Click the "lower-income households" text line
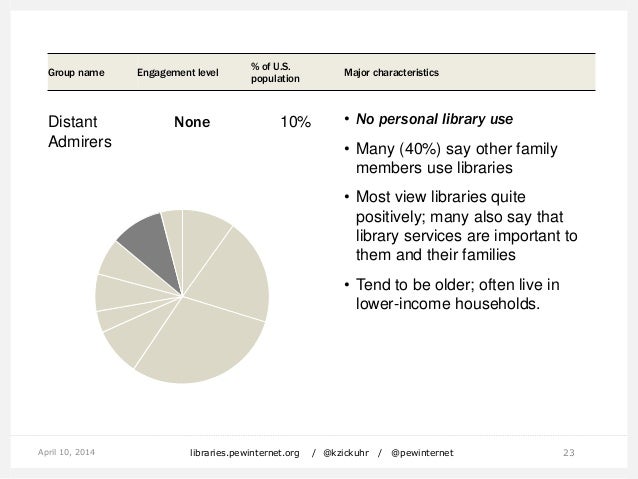 tap(447, 304)
